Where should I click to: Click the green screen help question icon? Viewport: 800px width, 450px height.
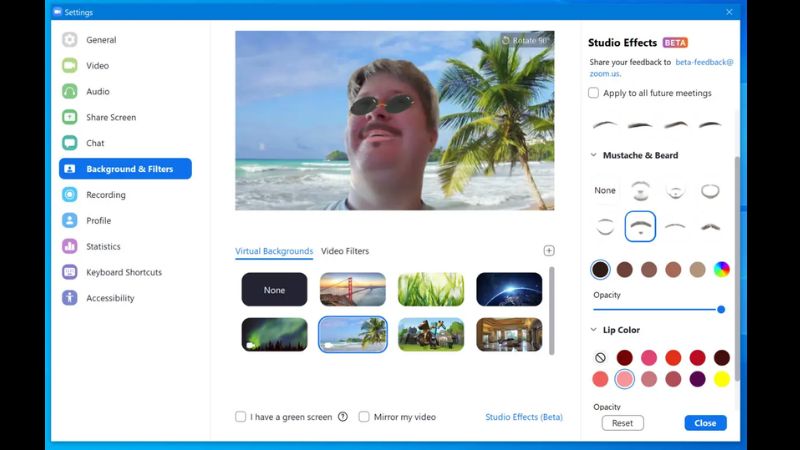click(343, 417)
